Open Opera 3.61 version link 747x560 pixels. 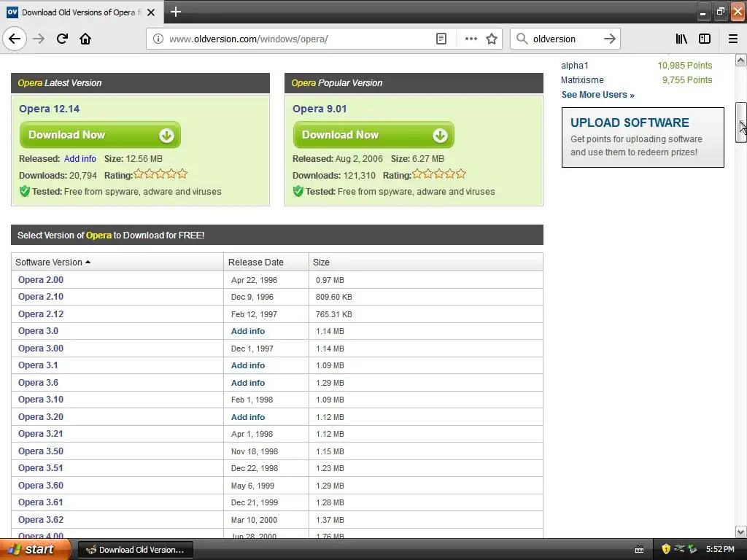click(41, 502)
